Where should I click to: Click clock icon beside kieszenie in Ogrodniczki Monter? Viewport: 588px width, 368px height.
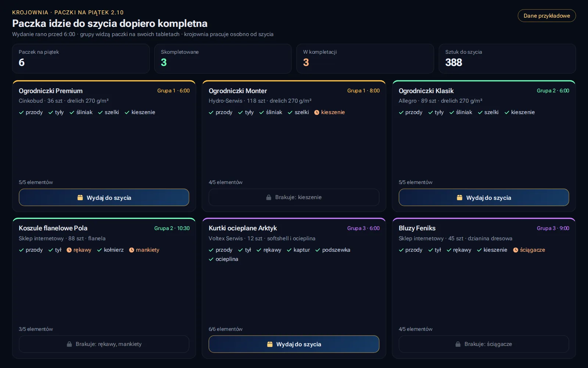[x=317, y=113]
